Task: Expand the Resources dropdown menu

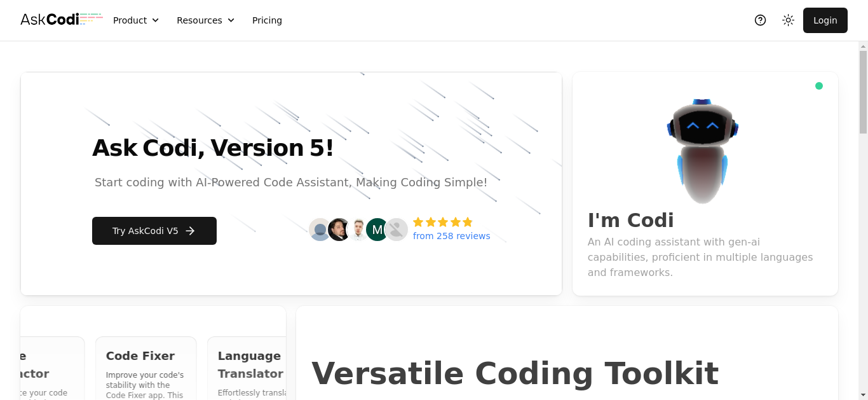Action: 205,20
